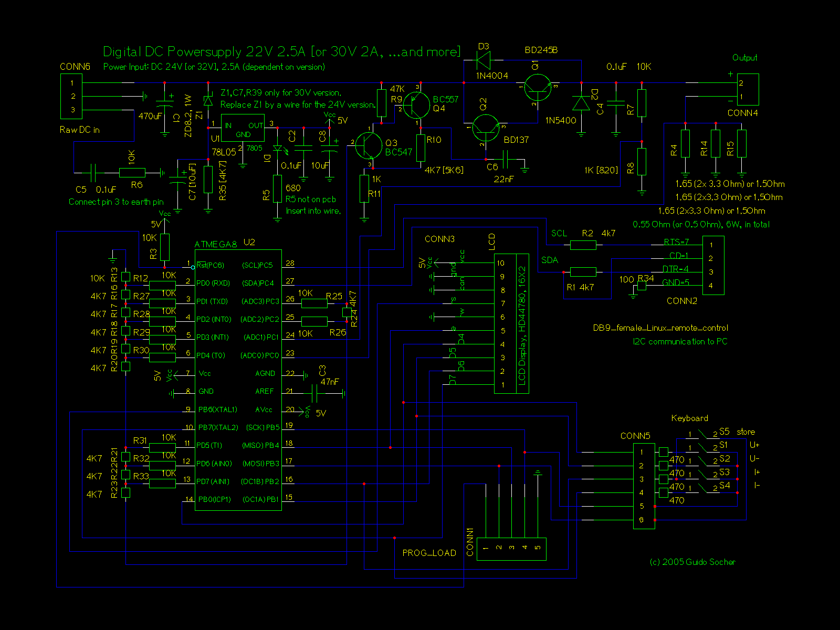Click the Q1 BD245B transistor symbol
The height and width of the screenshot is (630, 840).
point(537,87)
